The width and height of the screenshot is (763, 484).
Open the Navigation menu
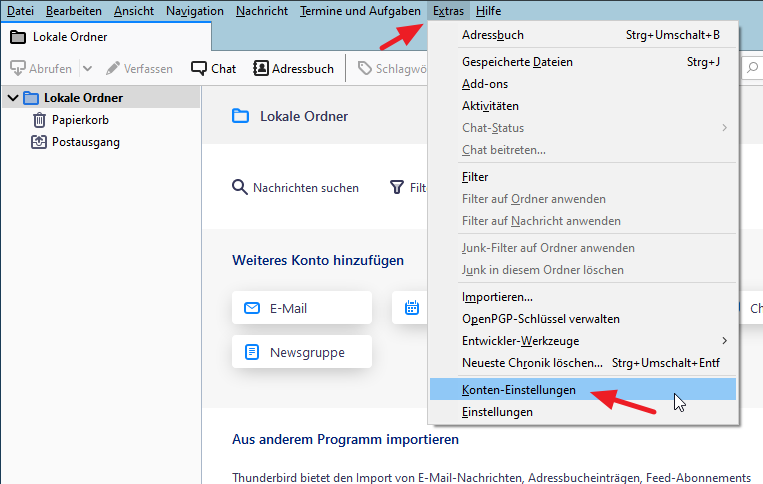point(195,11)
